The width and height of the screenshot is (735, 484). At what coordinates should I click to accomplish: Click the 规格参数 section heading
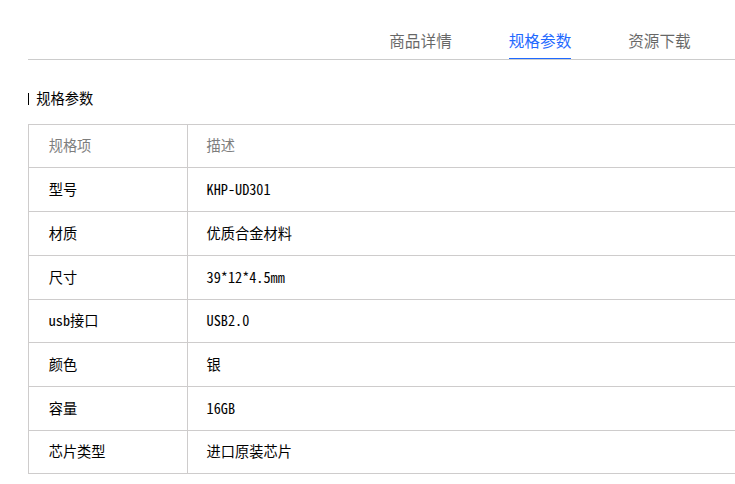pos(65,99)
